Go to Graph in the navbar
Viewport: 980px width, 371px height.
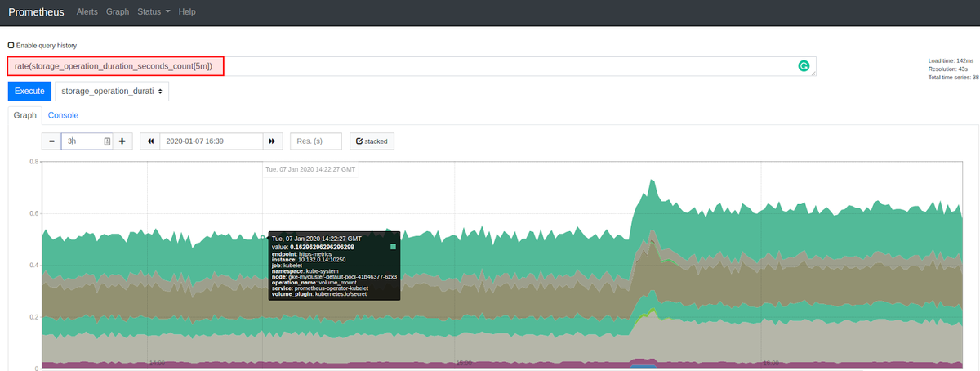pos(118,12)
